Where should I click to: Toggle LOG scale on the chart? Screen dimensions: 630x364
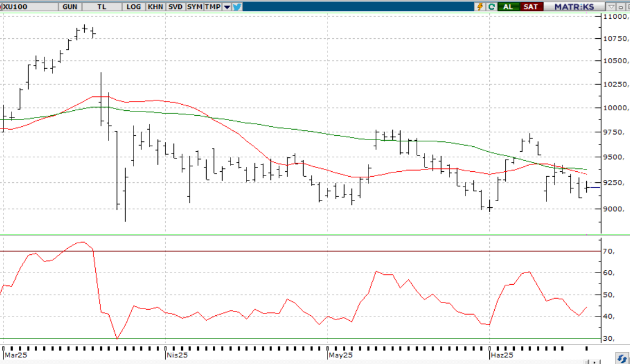[134, 7]
